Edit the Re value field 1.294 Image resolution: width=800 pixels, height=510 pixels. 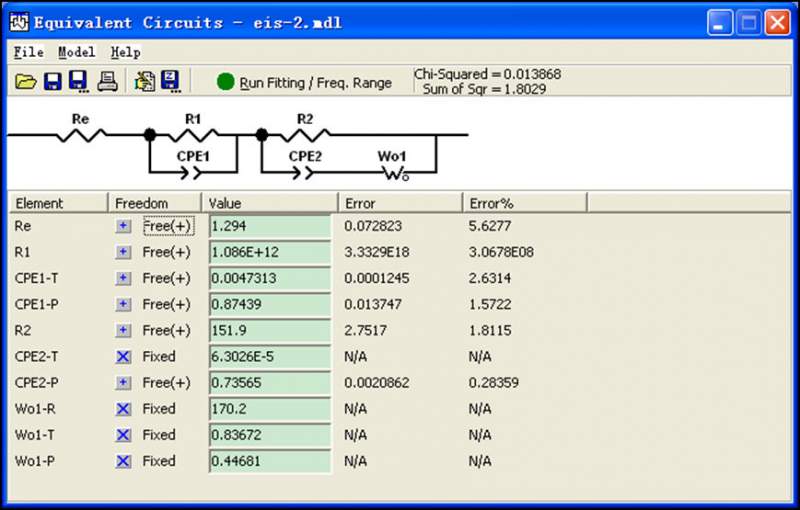tap(270, 226)
